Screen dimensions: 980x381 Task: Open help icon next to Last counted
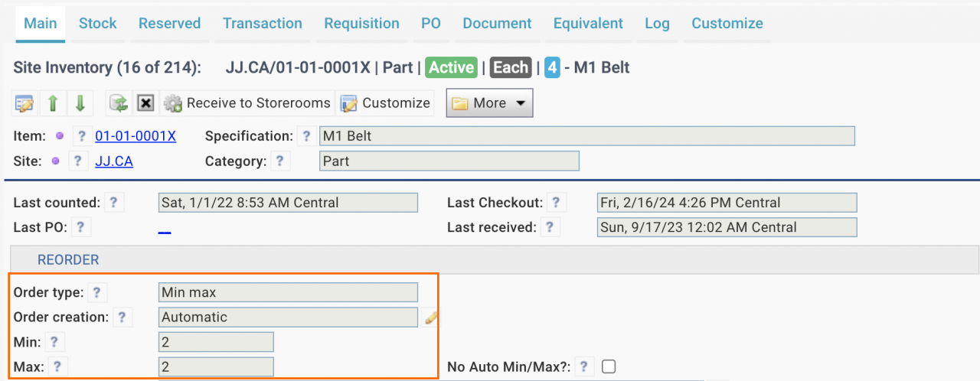(113, 203)
